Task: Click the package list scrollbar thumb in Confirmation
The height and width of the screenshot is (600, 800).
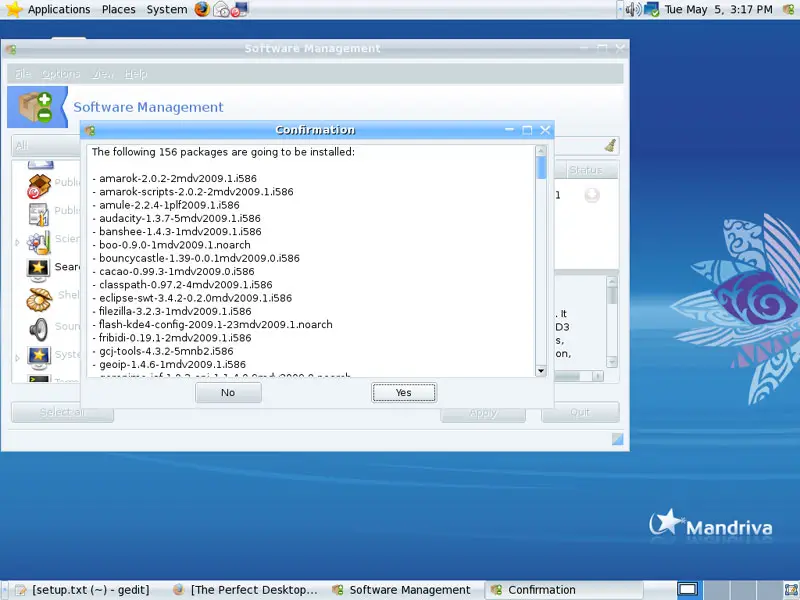Action: coord(541,167)
